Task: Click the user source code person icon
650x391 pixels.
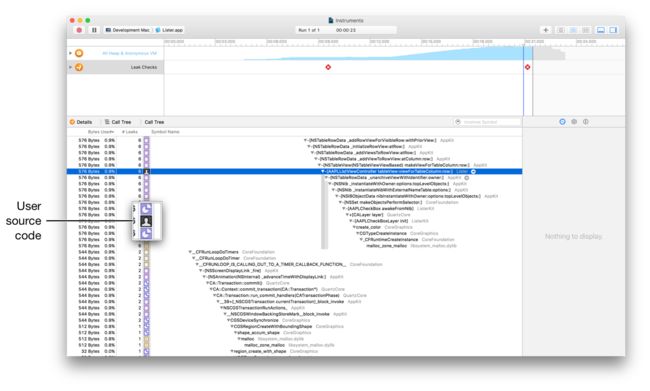Action: [x=146, y=221]
